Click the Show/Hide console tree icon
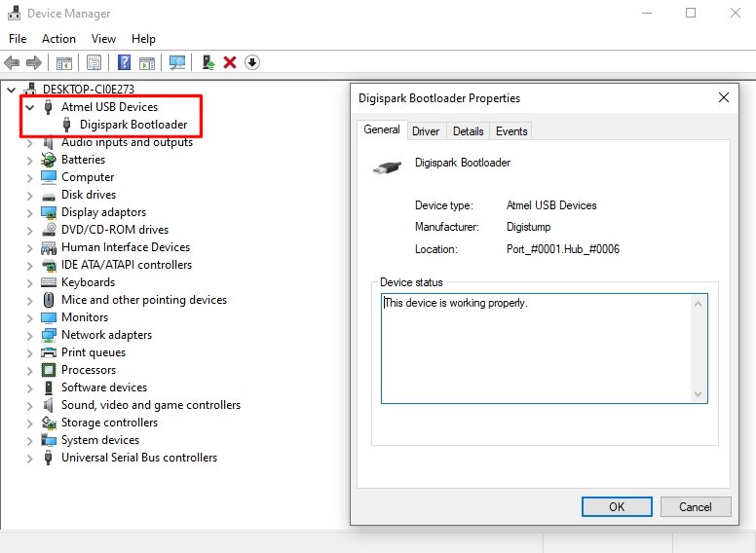 click(x=64, y=62)
